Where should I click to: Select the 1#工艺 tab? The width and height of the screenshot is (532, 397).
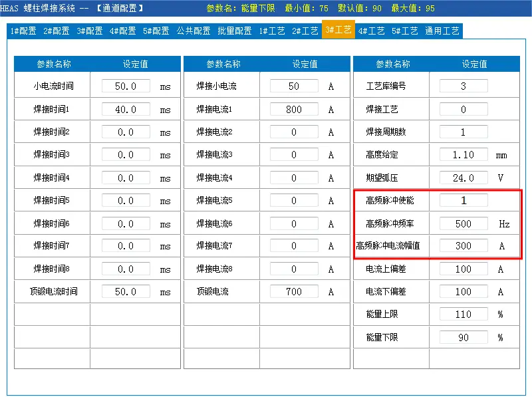272,31
